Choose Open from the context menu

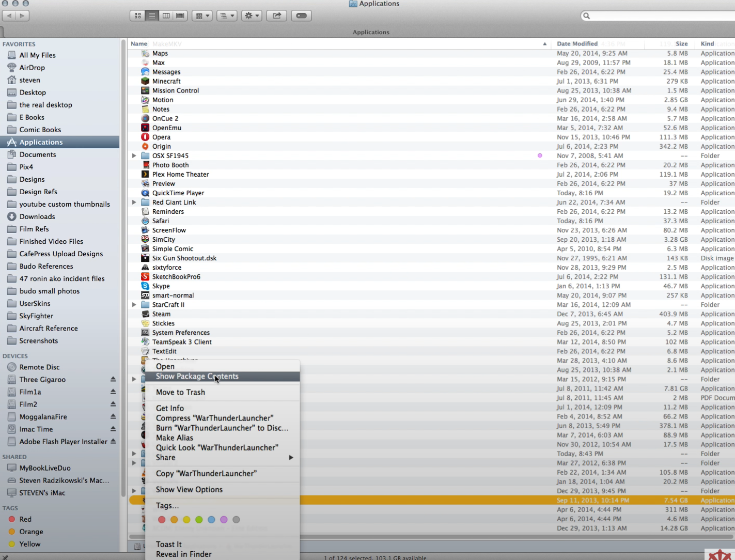pos(222,366)
